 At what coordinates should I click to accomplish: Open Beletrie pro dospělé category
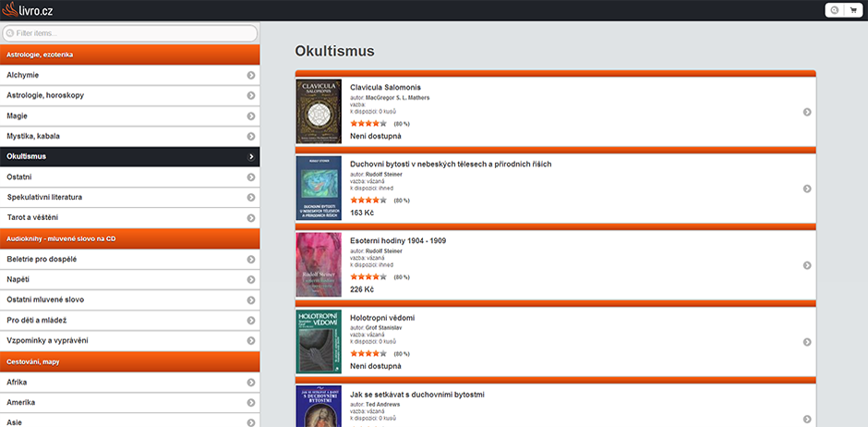pyautogui.click(x=130, y=259)
